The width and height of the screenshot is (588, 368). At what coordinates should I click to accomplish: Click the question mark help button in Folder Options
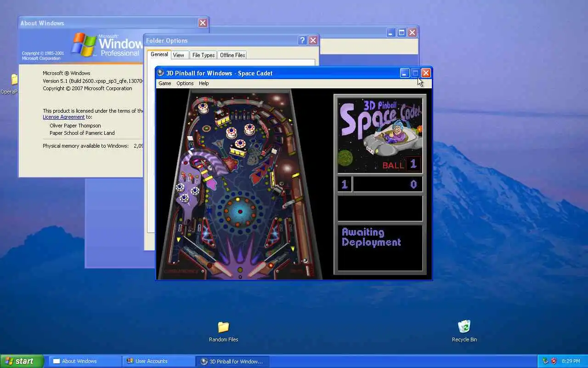coord(302,40)
